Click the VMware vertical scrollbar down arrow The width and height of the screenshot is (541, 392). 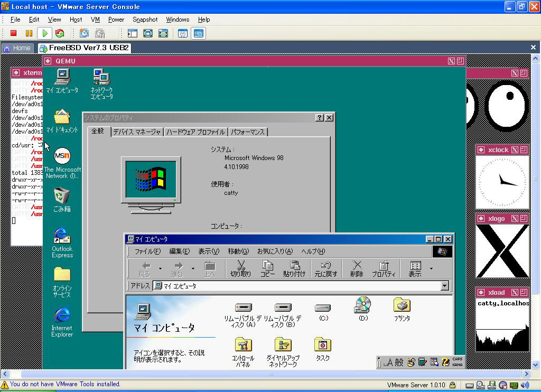536,365
